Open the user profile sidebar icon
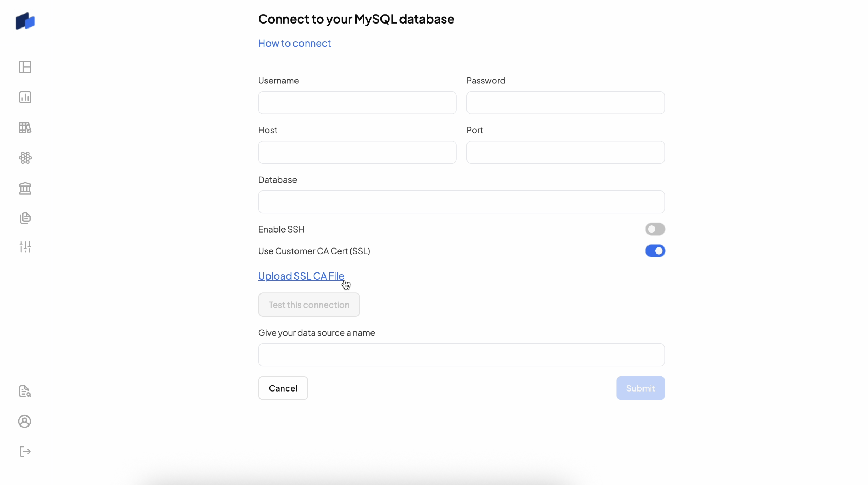The image size is (868, 485). (x=25, y=422)
